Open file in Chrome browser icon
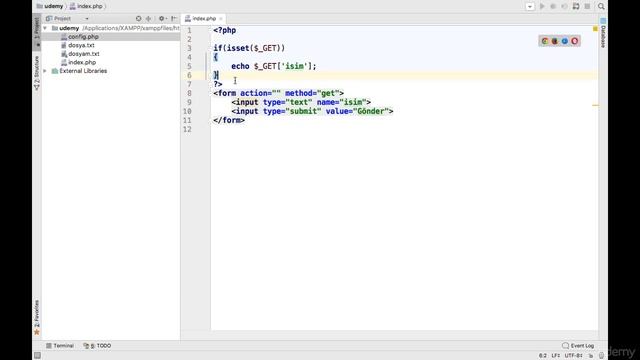 tap(544, 41)
